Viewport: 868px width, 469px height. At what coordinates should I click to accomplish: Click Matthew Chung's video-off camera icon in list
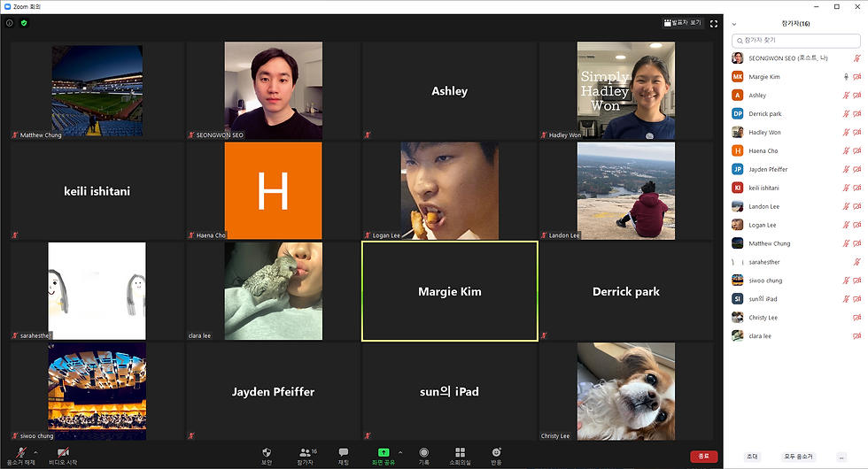click(857, 243)
